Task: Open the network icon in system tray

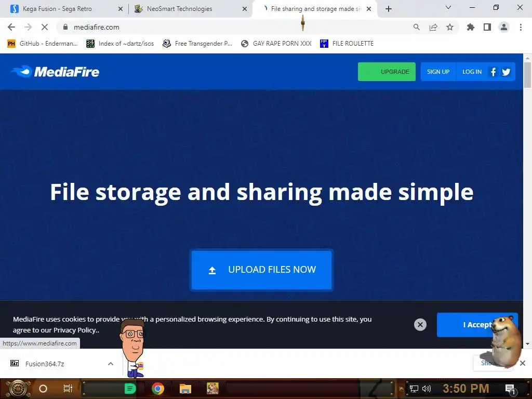Action: 414,389
